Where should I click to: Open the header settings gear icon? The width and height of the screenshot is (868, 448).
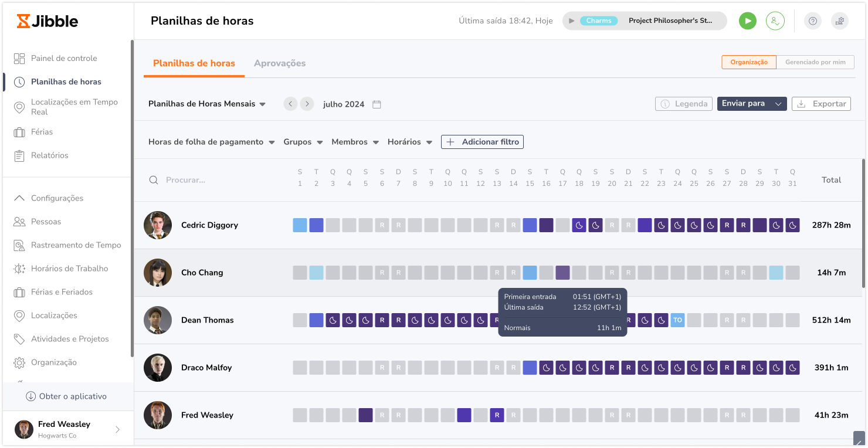pyautogui.click(x=840, y=21)
